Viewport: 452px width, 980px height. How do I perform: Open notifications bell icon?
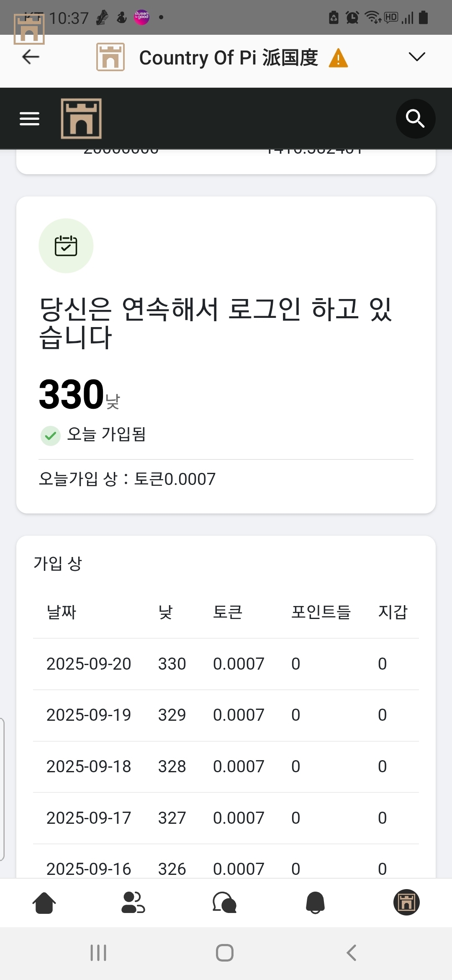(316, 903)
